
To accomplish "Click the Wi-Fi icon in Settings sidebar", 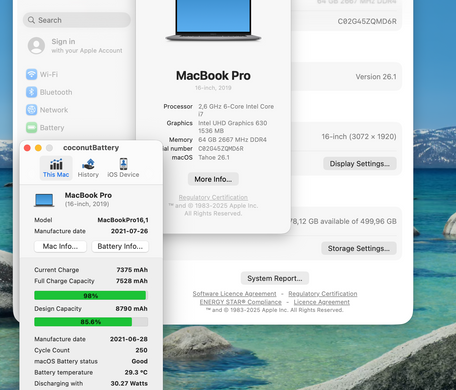I will (32, 74).
